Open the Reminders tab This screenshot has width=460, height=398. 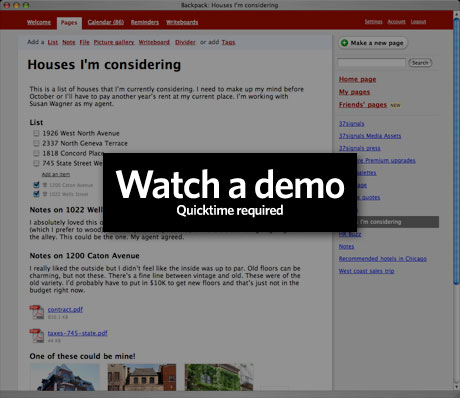(145, 22)
